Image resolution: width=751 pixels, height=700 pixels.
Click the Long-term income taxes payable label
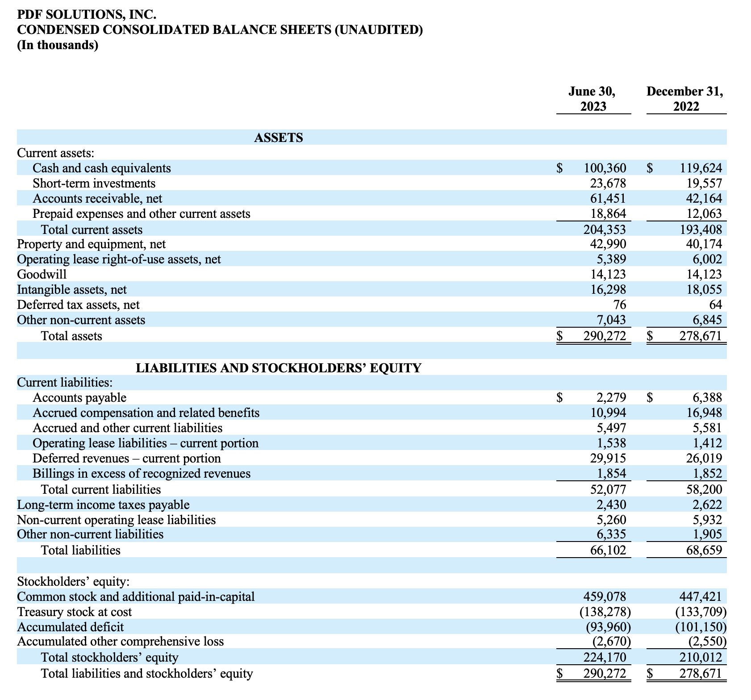(103, 505)
